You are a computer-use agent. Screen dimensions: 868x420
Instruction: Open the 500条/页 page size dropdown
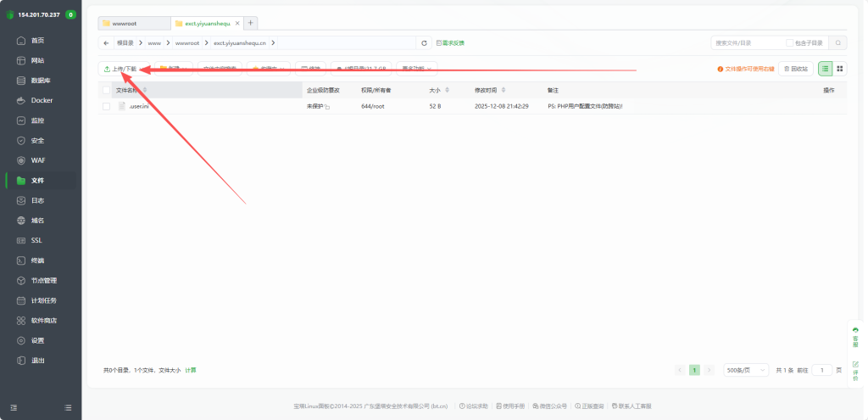(746, 370)
